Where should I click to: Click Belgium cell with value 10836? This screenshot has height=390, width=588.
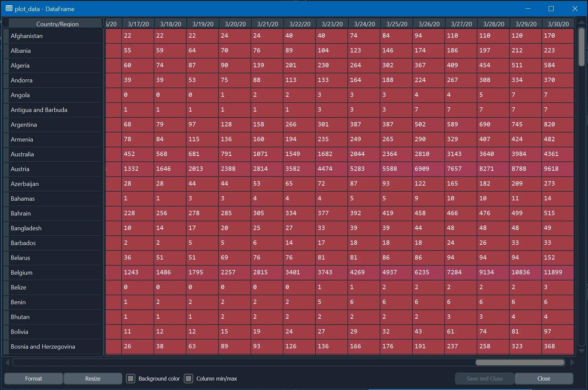click(x=526, y=272)
